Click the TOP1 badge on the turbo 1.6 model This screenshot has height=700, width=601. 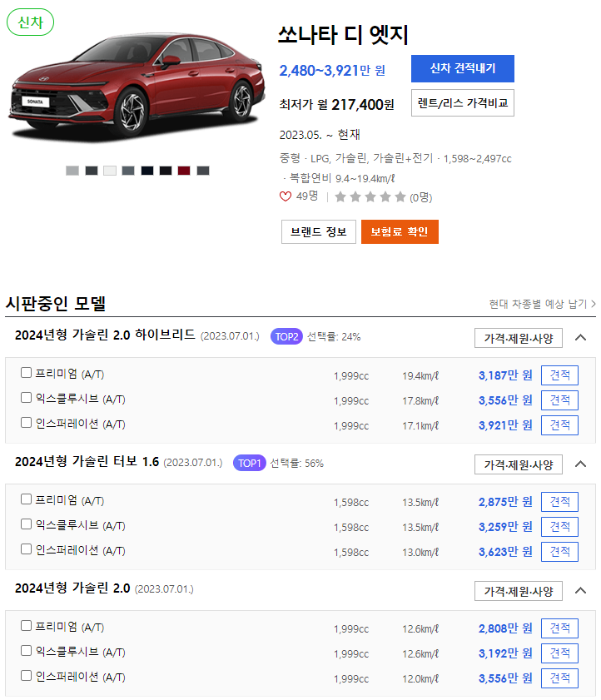pyautogui.click(x=249, y=464)
